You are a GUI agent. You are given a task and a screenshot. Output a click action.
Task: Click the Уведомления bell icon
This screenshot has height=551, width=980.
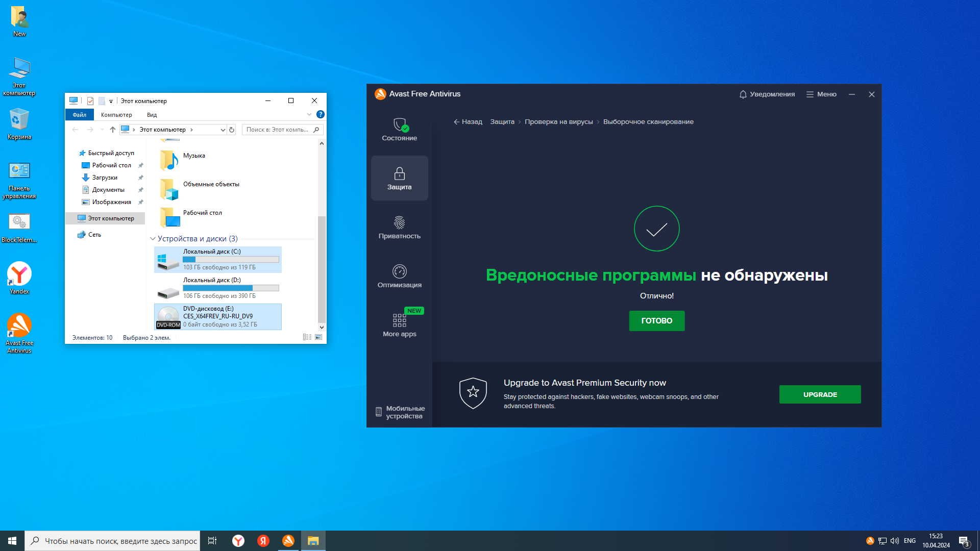click(x=743, y=94)
